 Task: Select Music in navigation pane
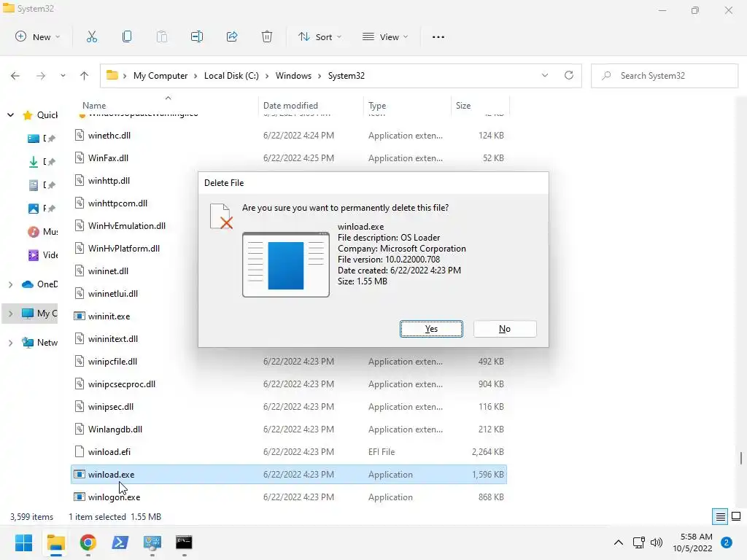coord(42,232)
